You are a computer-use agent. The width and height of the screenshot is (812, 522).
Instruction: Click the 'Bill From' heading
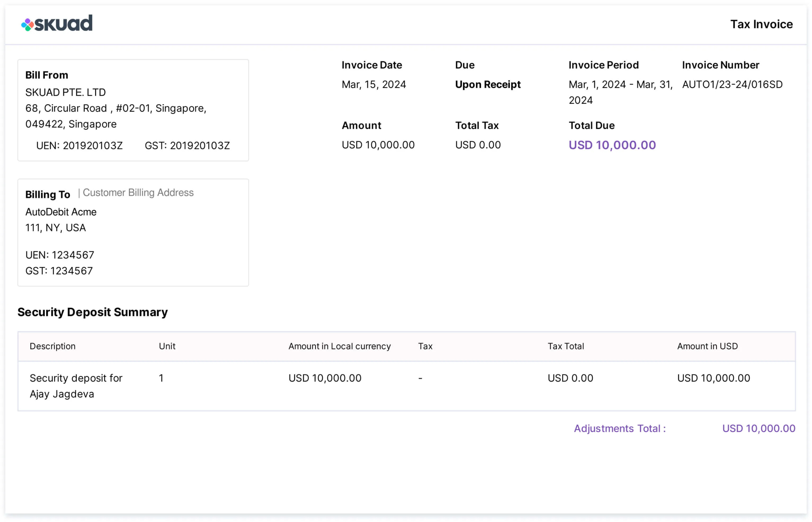click(x=47, y=75)
